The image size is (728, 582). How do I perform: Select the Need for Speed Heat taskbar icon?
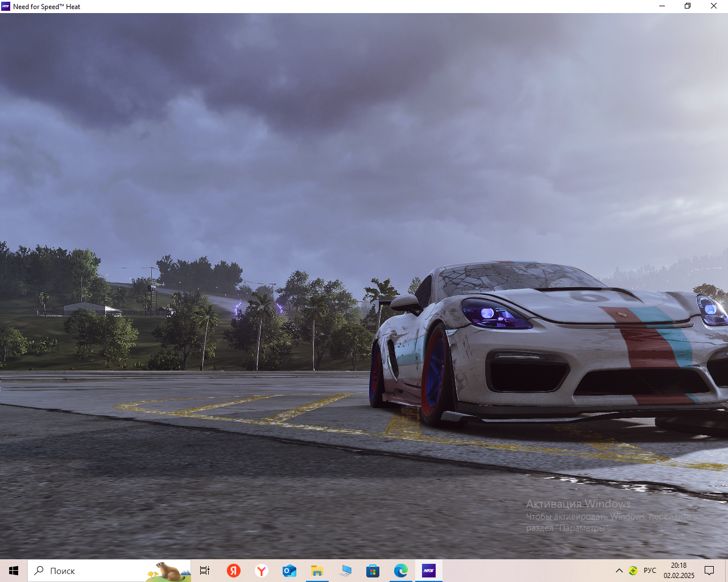(x=429, y=571)
